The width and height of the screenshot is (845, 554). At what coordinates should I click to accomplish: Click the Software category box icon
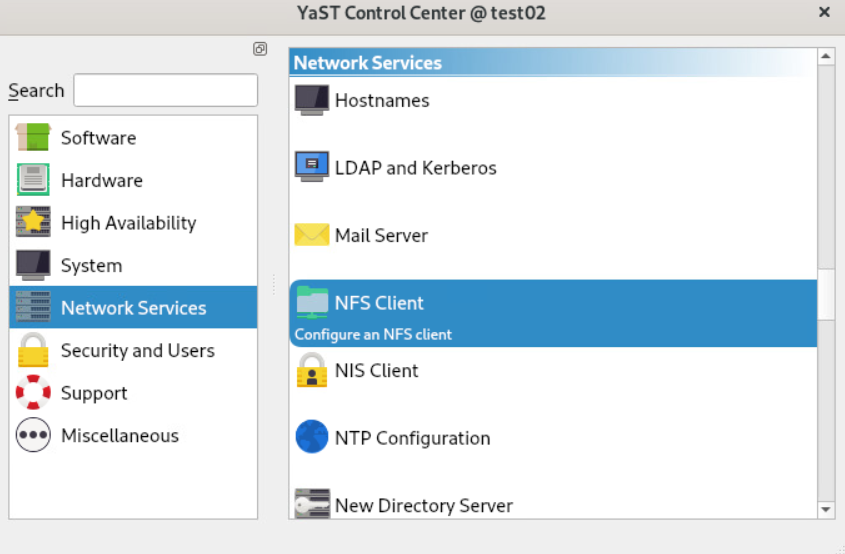pyautogui.click(x=33, y=138)
